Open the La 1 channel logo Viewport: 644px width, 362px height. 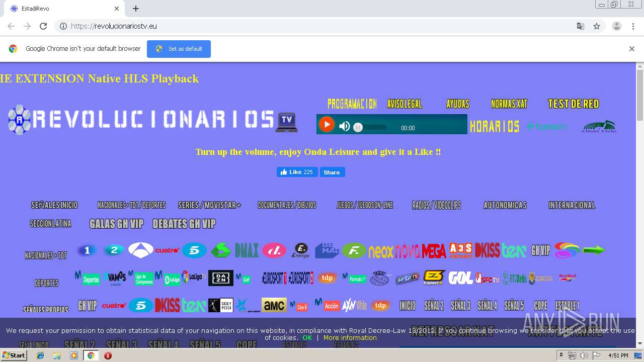click(87, 250)
